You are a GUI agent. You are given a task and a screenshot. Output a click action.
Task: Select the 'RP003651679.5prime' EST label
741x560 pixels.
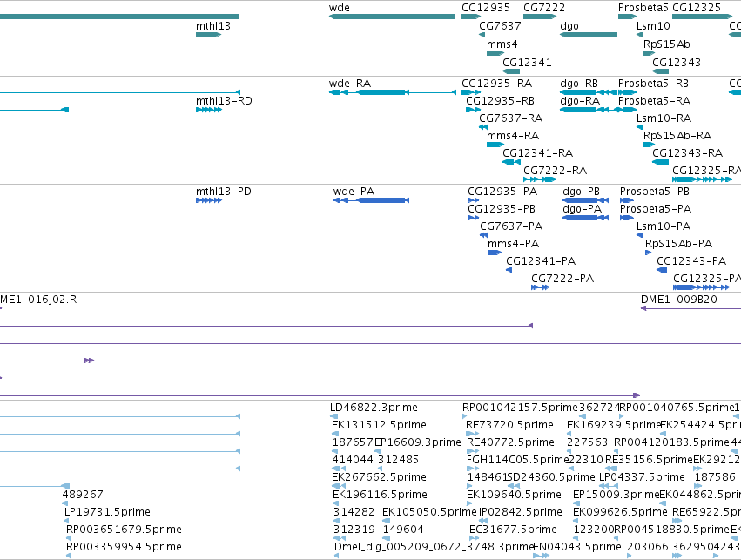click(x=124, y=530)
